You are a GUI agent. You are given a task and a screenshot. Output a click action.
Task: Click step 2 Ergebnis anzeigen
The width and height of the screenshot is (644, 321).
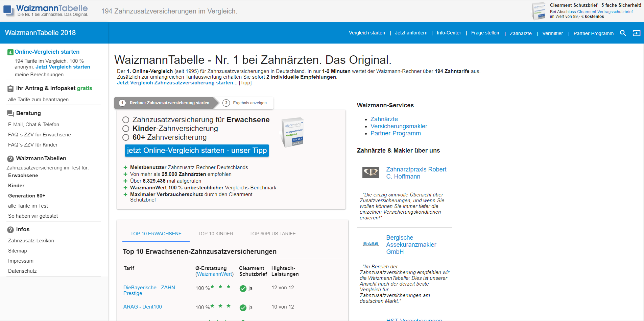coord(245,103)
